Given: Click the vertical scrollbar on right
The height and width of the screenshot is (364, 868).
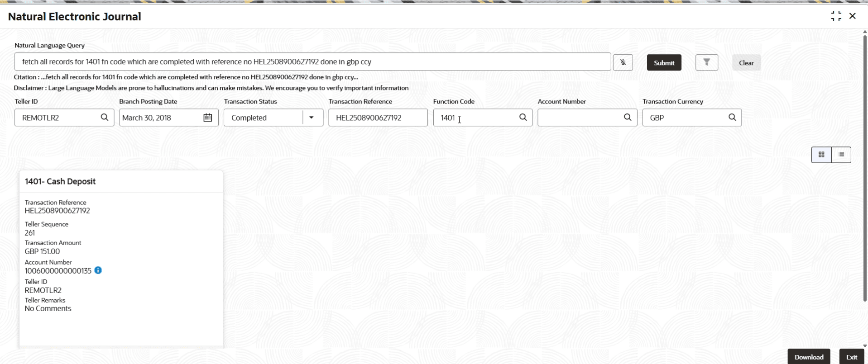Looking at the screenshot, I should [865, 167].
